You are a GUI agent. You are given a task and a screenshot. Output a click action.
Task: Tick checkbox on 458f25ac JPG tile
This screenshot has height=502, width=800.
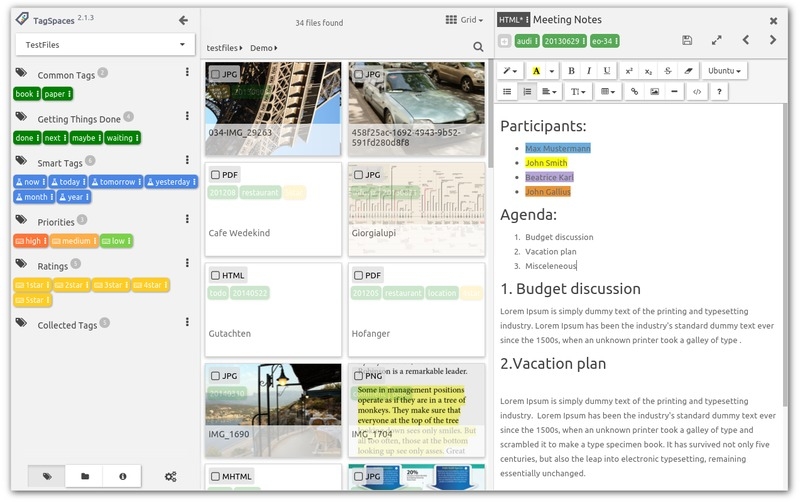[x=359, y=74]
